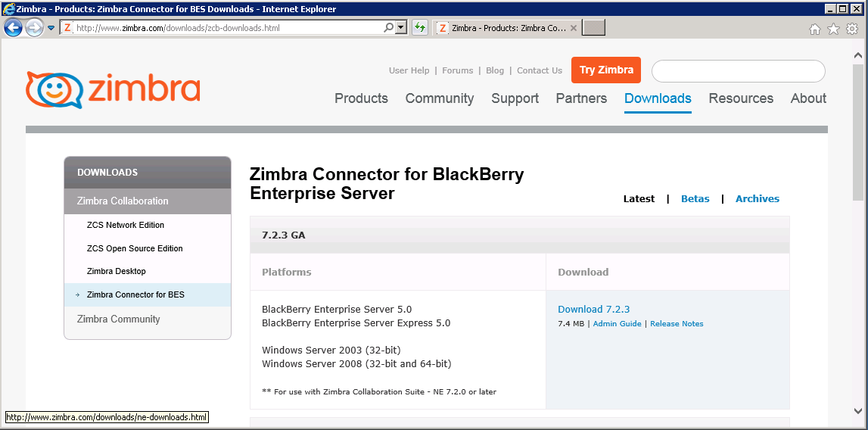The image size is (868, 430).
Task: Click Zimbra Collaboration sidebar section
Action: click(x=148, y=201)
